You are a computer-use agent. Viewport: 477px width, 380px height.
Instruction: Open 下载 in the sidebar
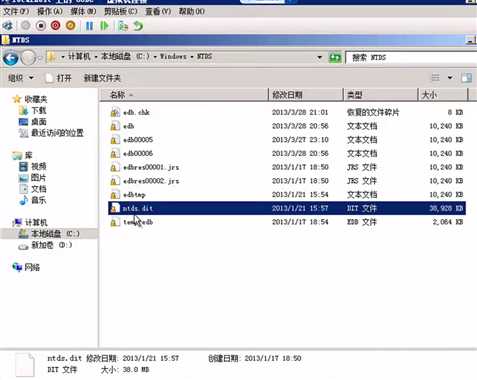point(33,110)
